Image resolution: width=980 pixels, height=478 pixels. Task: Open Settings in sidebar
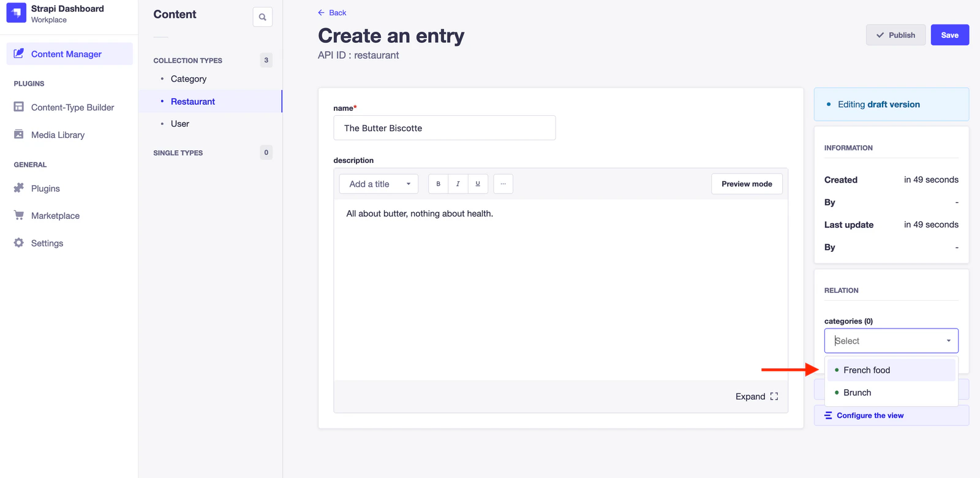(x=47, y=243)
